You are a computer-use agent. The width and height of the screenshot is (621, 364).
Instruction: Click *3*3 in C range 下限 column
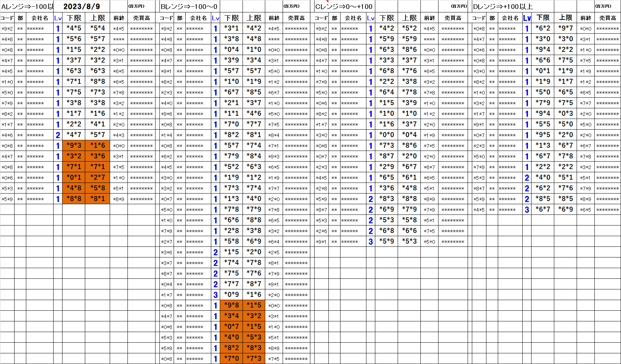387,60
